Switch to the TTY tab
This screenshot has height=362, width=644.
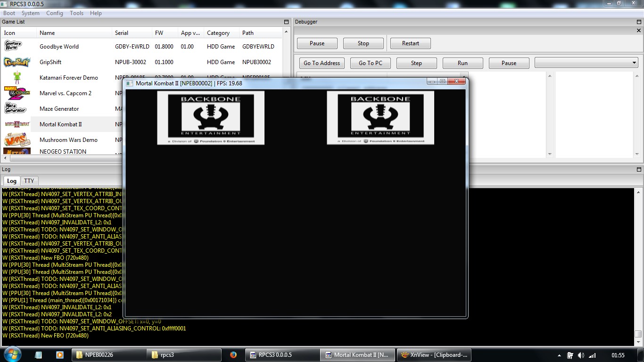click(x=29, y=181)
